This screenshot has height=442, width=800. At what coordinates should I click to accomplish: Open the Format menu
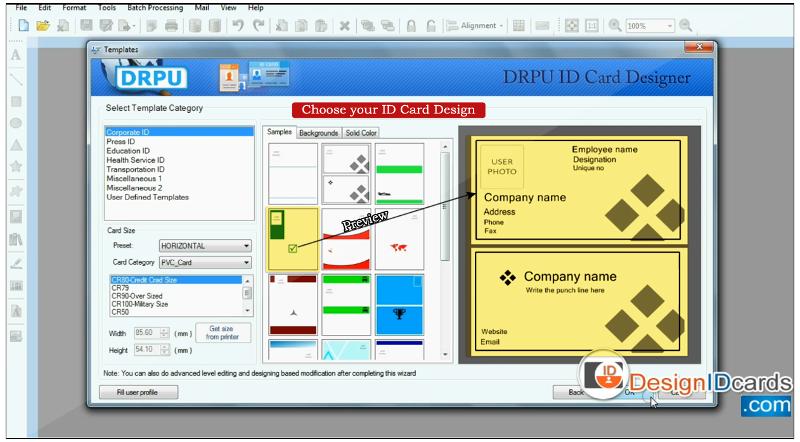pyautogui.click(x=74, y=8)
